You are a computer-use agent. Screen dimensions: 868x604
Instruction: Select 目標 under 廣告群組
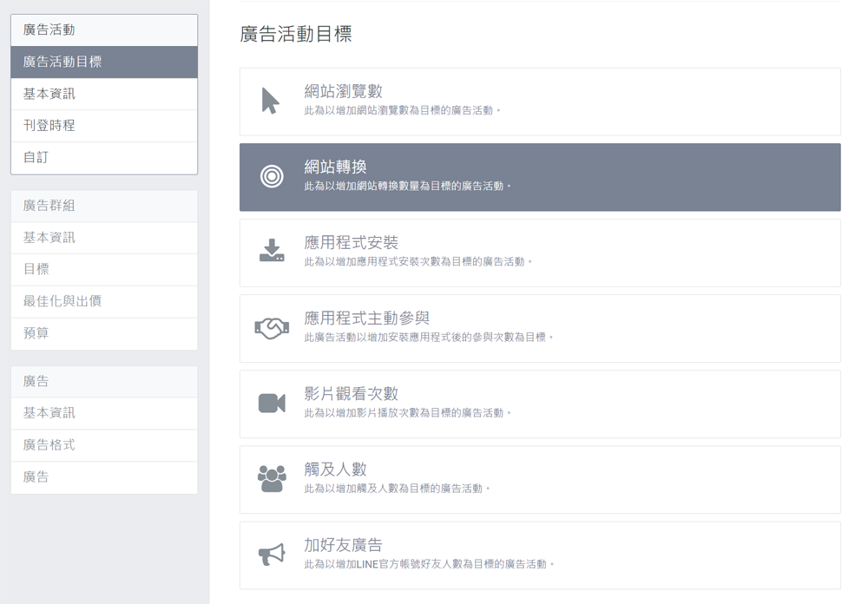click(x=104, y=269)
